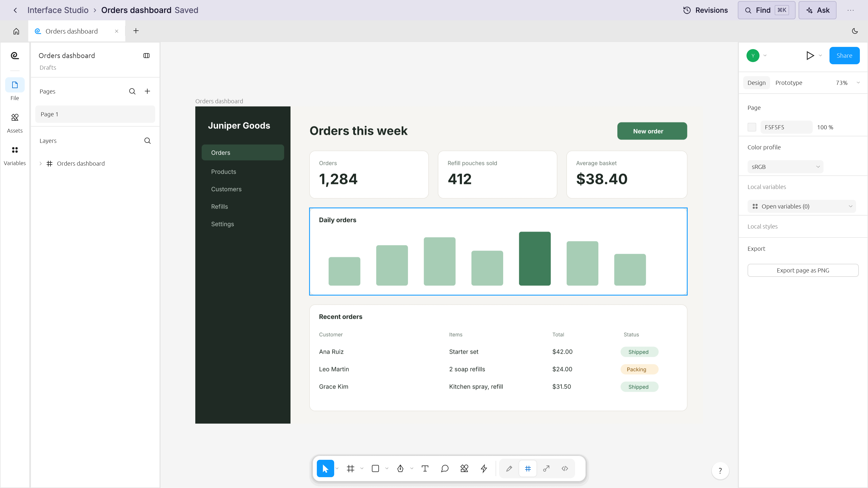Image resolution: width=868 pixels, height=488 pixels.
Task: Select the Orders dashboard file tab
Action: coord(77,31)
